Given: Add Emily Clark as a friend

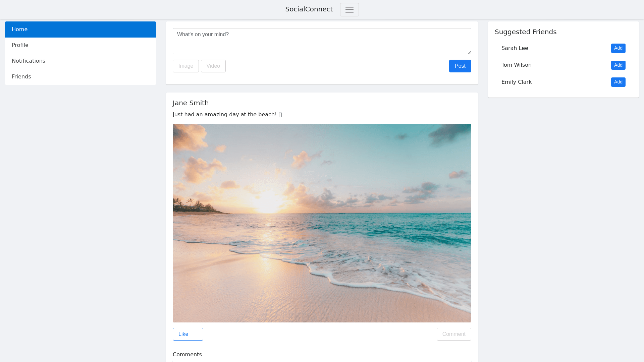Looking at the screenshot, I should [618, 82].
